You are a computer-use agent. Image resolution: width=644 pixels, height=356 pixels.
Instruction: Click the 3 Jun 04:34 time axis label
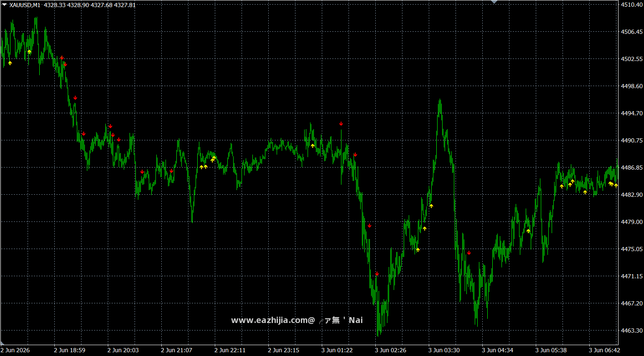click(x=497, y=350)
